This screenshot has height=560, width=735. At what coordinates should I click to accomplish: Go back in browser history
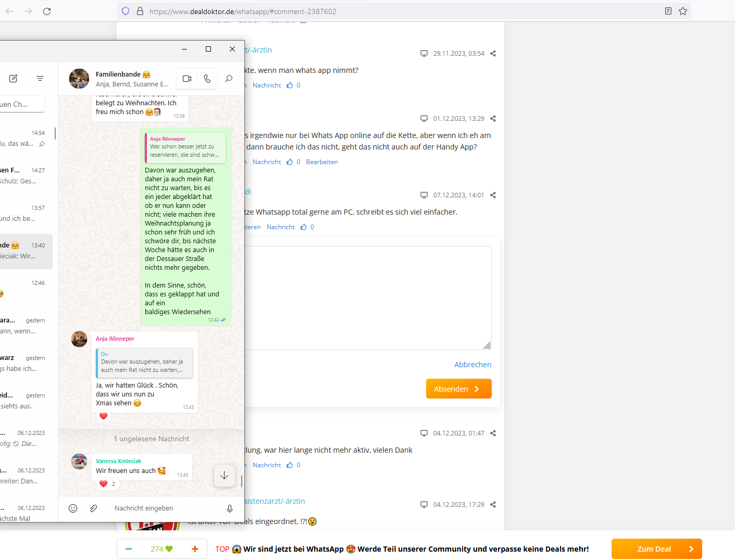9,11
